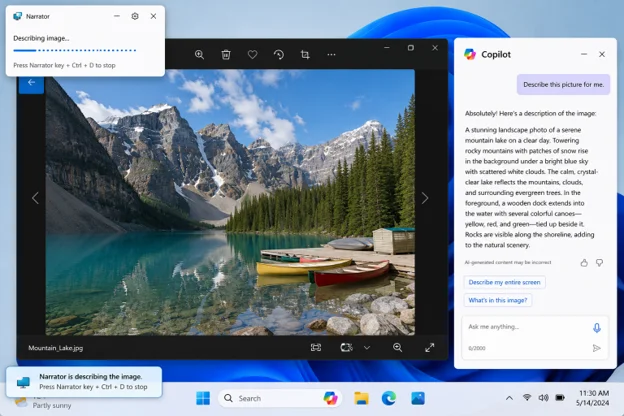
Task: Show hidden system tray icons
Action: point(509,398)
